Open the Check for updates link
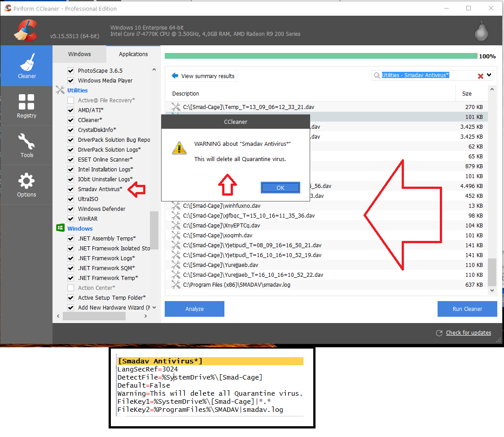Viewport: 504px width, 437px height. click(x=469, y=333)
